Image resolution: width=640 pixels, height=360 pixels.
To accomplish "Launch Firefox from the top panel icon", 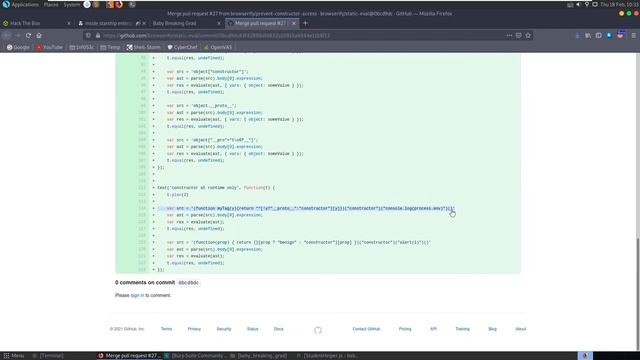I will [x=119, y=4].
